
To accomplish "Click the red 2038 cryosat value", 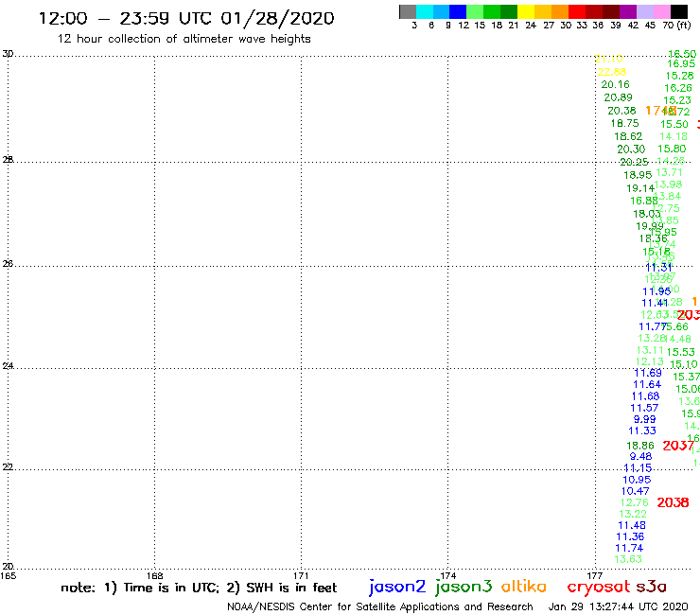I will [673, 502].
